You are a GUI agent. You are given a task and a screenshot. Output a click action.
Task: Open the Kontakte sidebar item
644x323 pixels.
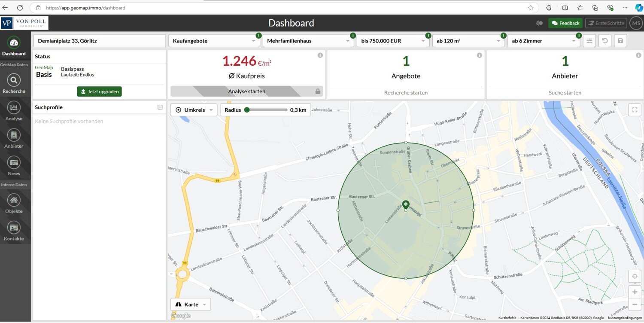tap(14, 231)
